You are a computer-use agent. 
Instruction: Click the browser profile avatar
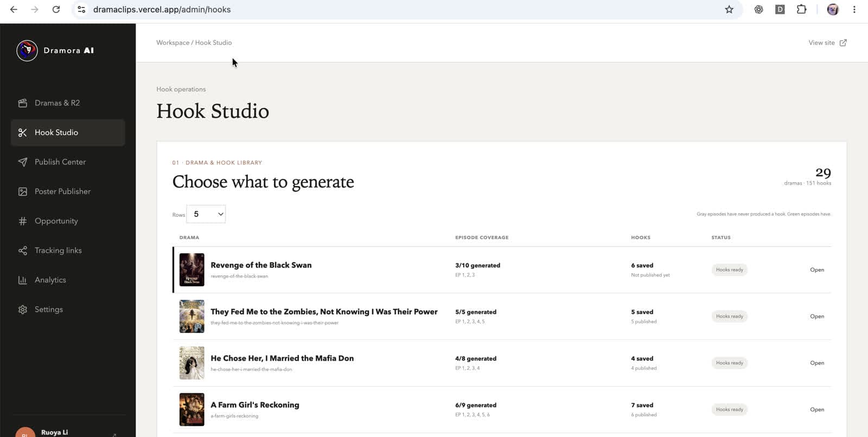click(833, 9)
